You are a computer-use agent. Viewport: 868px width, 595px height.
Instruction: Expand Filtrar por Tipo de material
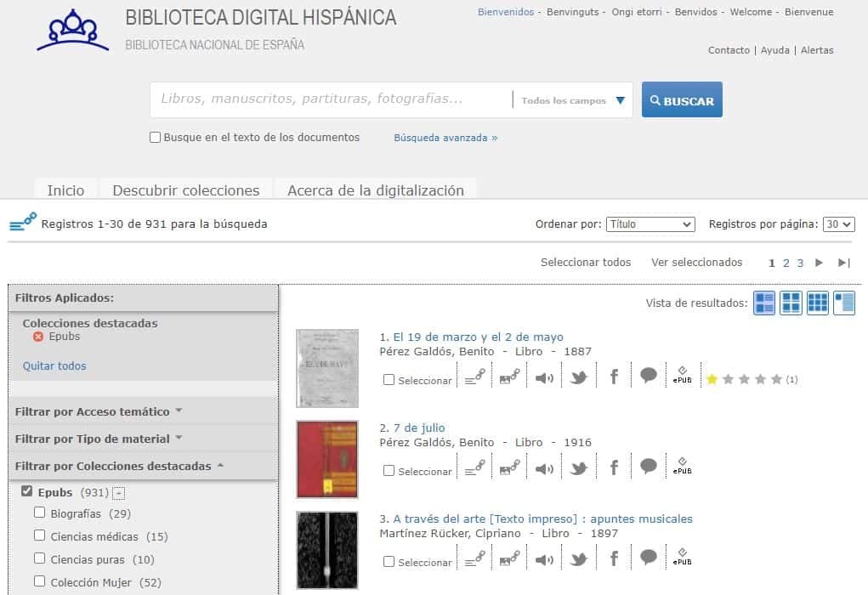pos(99,439)
